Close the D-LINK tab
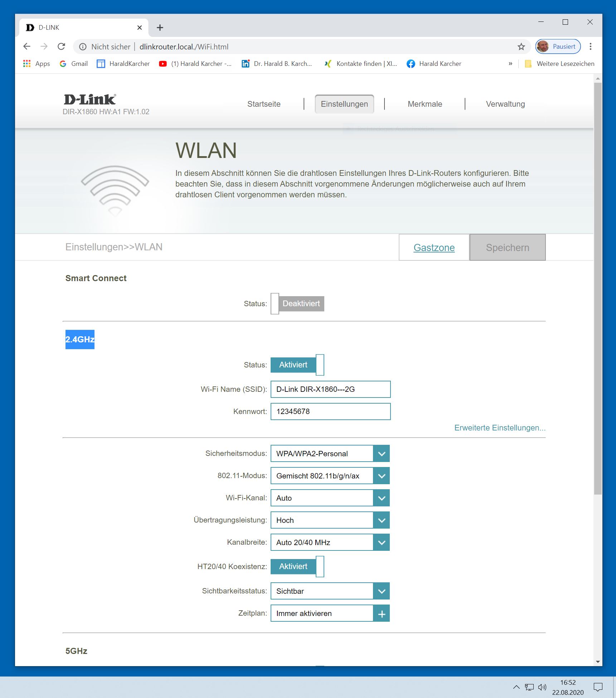Image resolution: width=616 pixels, height=698 pixels. (x=140, y=28)
